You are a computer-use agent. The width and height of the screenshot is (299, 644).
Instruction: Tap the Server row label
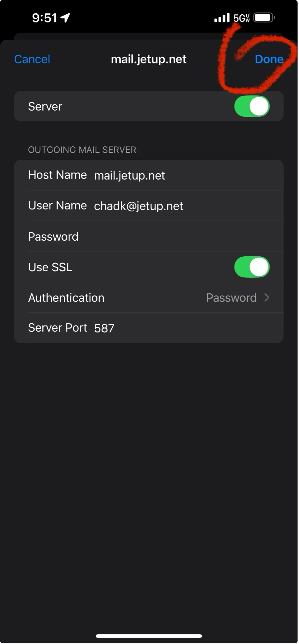(45, 106)
